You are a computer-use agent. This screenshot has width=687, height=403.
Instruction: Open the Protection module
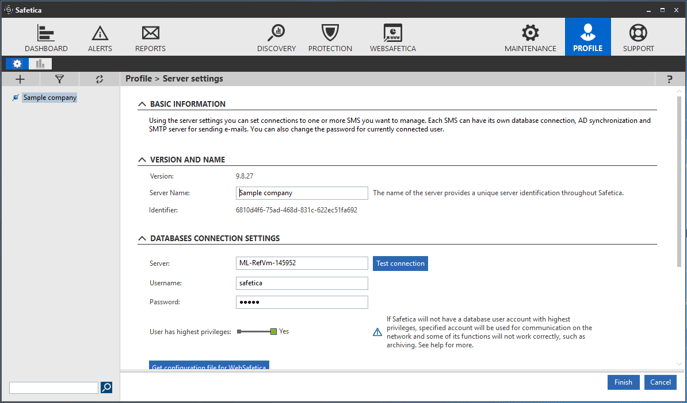330,38
